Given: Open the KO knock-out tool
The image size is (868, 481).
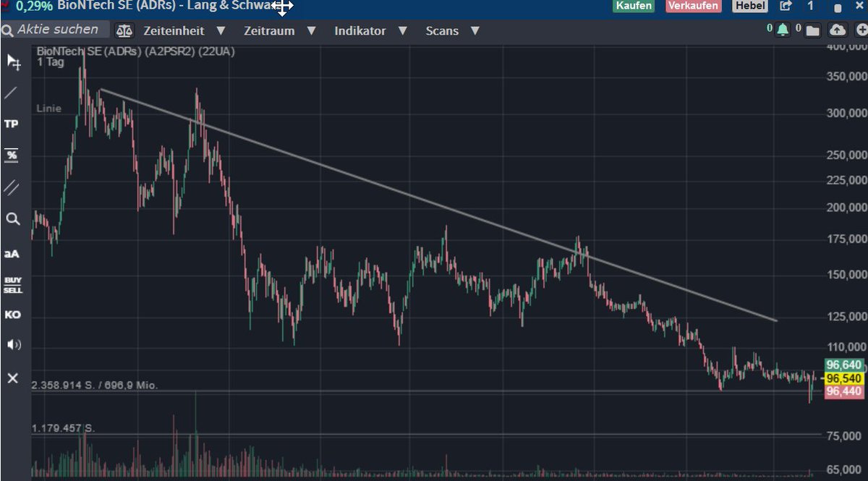Looking at the screenshot, I should pyautogui.click(x=12, y=315).
